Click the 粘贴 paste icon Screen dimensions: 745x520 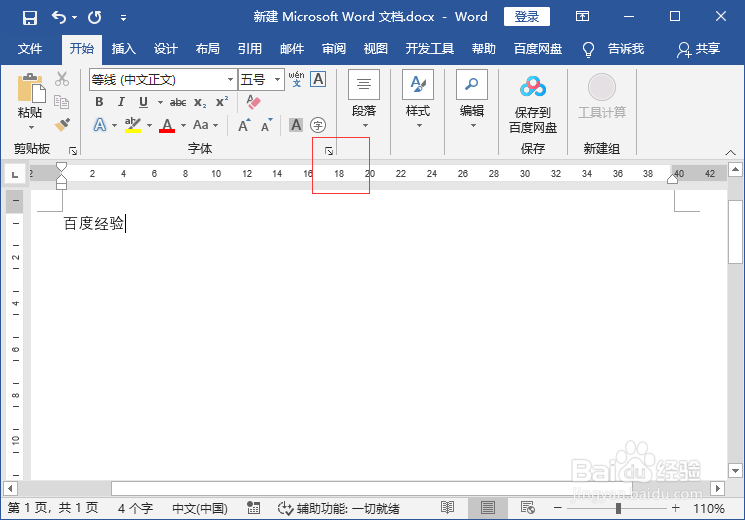pyautogui.click(x=31, y=87)
